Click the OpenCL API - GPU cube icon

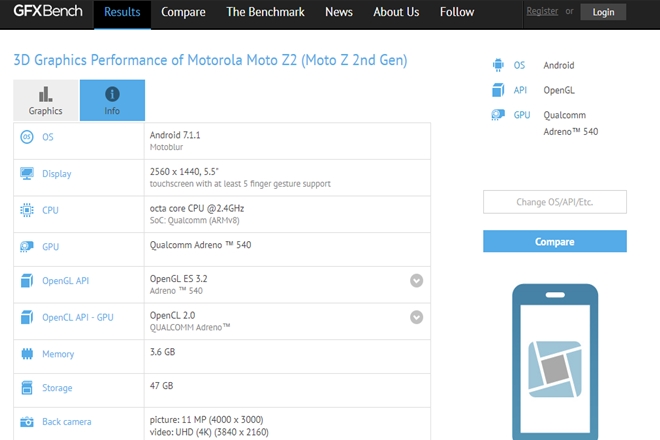27,317
